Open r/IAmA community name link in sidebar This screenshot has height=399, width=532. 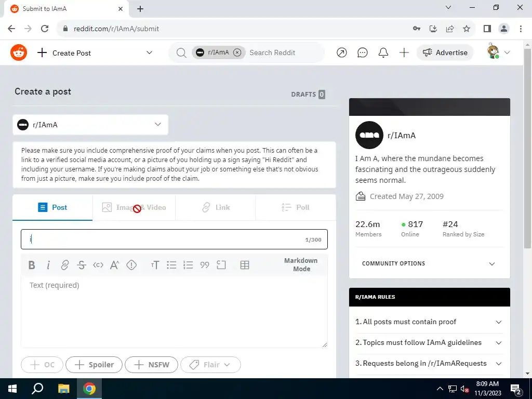pyautogui.click(x=402, y=136)
